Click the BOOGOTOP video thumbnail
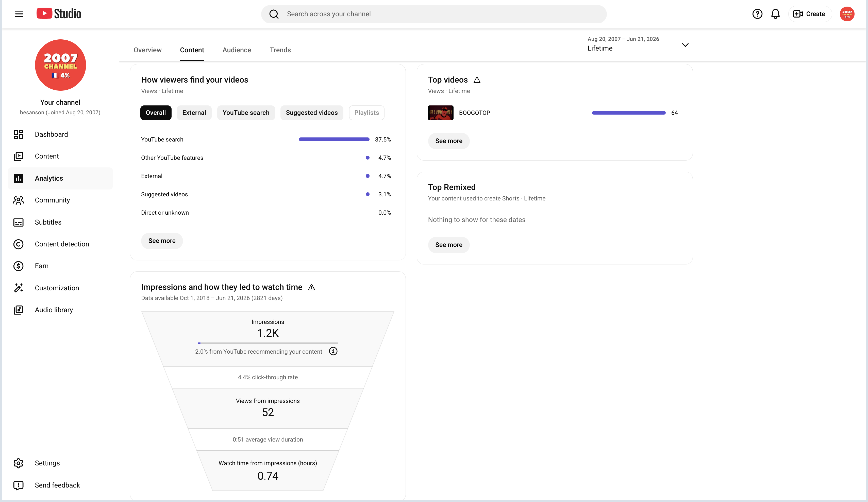868x502 pixels. pos(441,113)
